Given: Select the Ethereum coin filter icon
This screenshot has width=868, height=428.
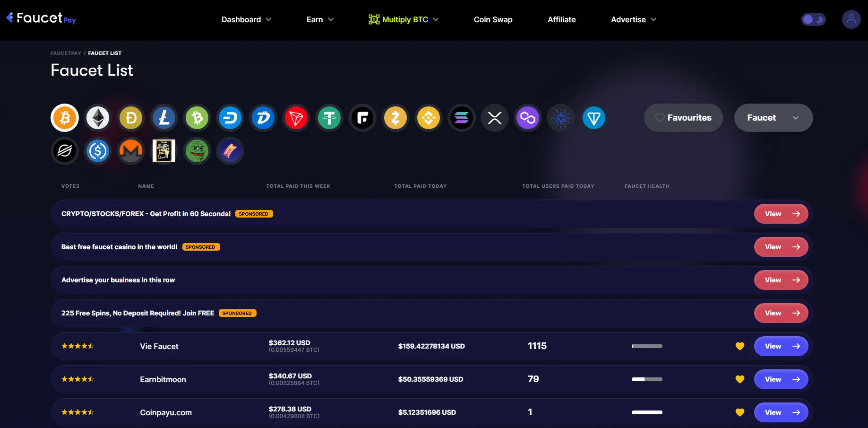Looking at the screenshot, I should tap(98, 118).
